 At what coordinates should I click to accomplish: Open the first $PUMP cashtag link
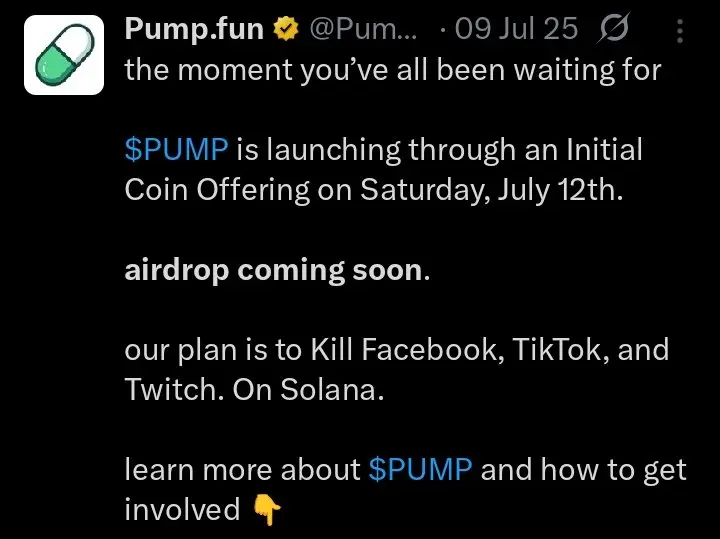tap(177, 150)
